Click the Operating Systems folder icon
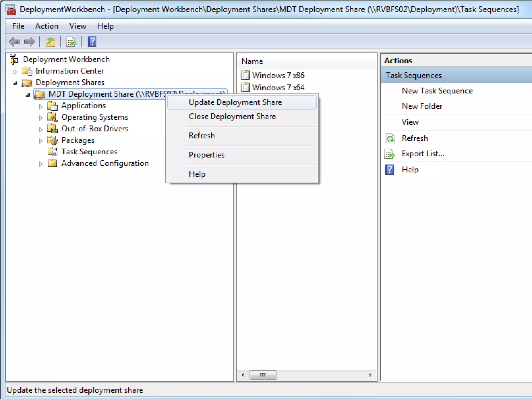The height and width of the screenshot is (399, 532). pyautogui.click(x=52, y=117)
